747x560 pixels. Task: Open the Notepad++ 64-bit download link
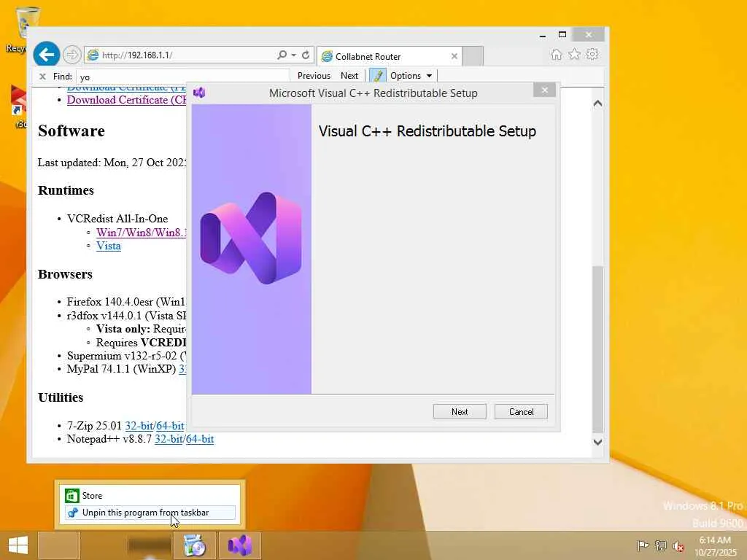click(200, 439)
